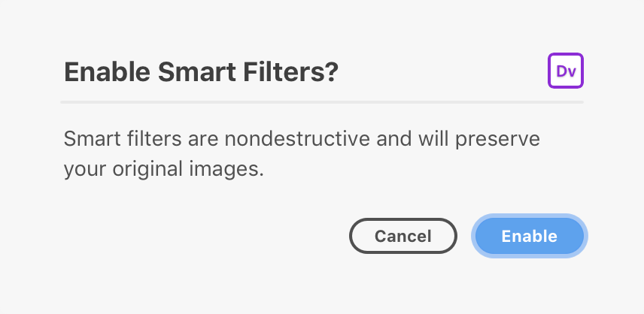Click the word "Enable" in the heading

click(107, 71)
